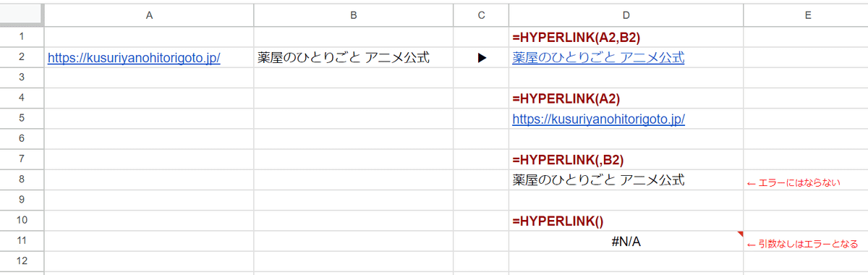Select row 6 header

pos(22,139)
